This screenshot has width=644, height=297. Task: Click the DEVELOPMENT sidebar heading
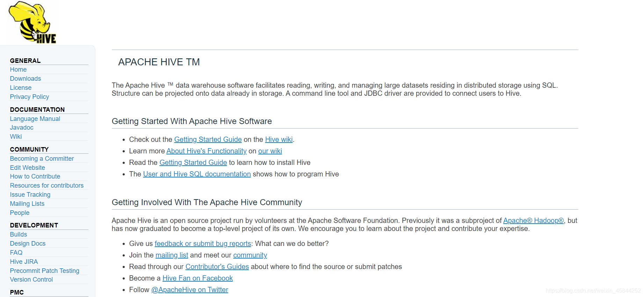point(34,225)
